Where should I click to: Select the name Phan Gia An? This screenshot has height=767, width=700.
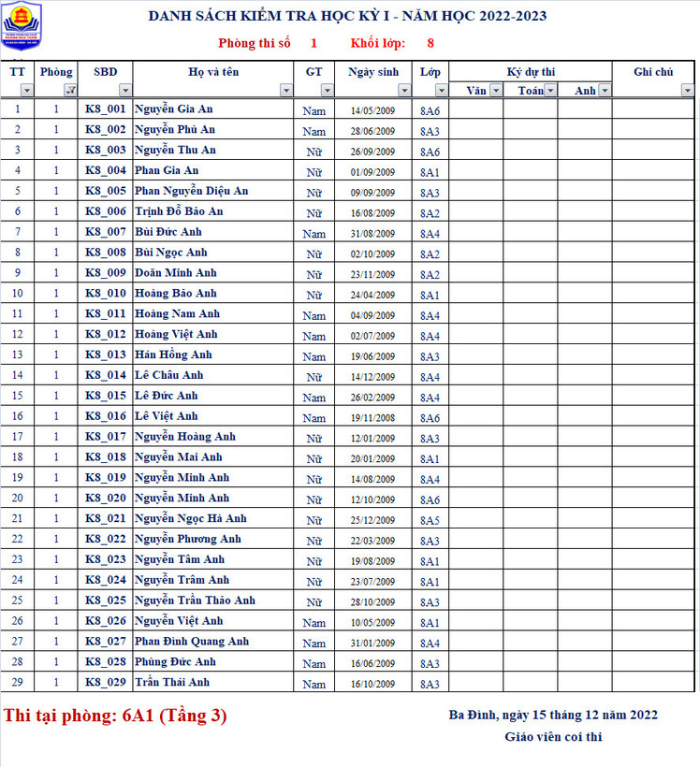pos(167,170)
